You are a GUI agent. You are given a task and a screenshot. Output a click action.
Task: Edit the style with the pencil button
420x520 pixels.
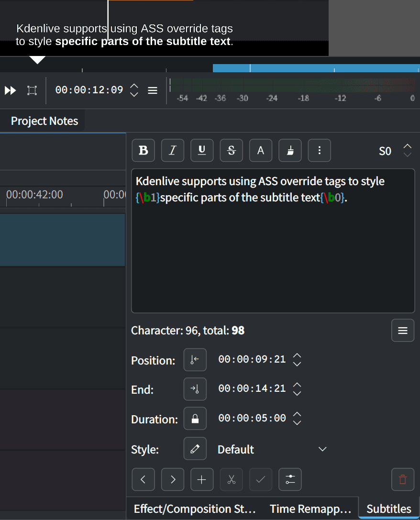point(195,448)
